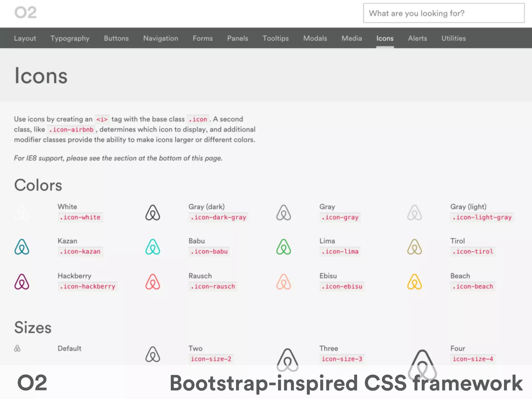
Task: Go to the Navigation tab
Action: coord(161,38)
